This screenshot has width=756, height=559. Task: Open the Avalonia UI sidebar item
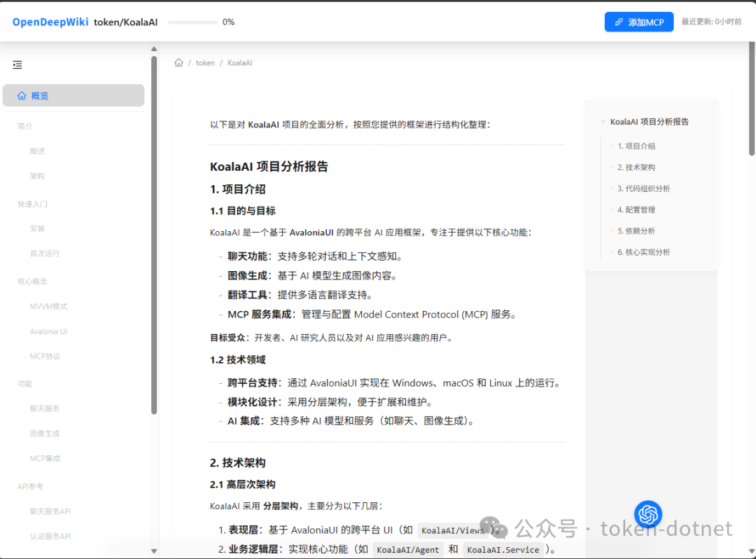pyautogui.click(x=48, y=331)
